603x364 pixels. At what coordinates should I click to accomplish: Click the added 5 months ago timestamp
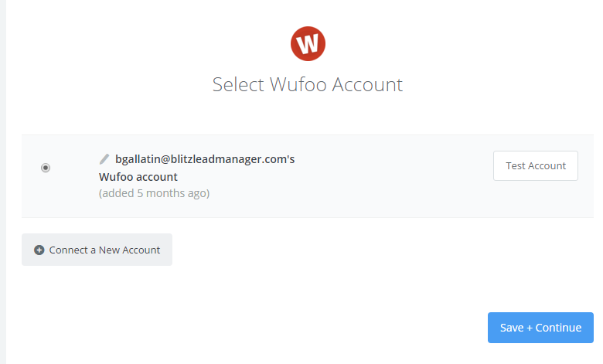154,193
